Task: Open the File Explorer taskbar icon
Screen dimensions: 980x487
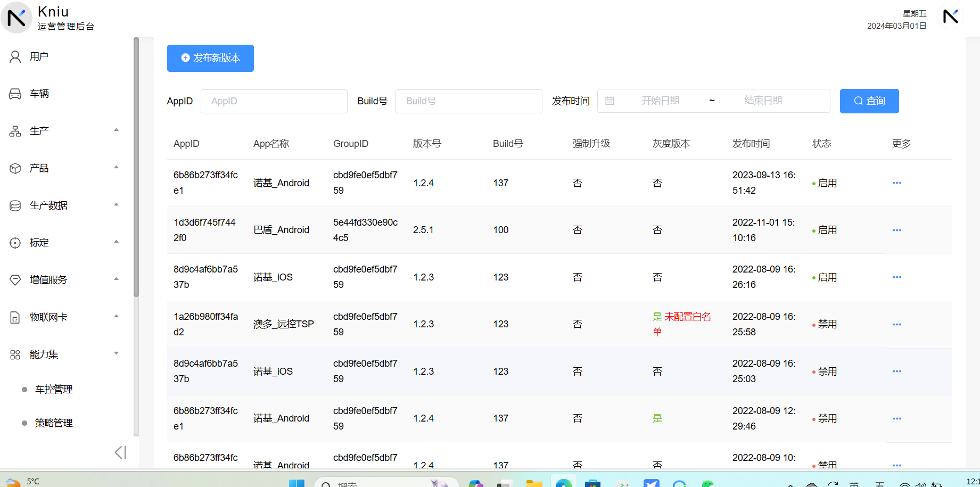Action: pyautogui.click(x=534, y=483)
